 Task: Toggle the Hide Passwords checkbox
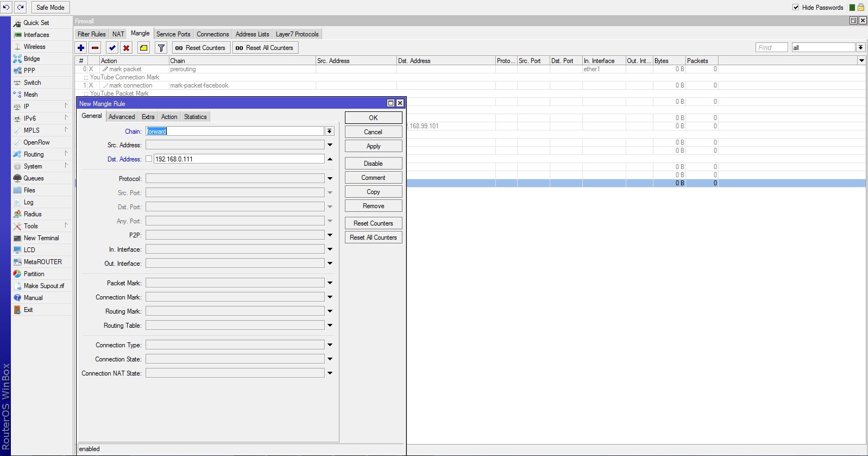796,7
